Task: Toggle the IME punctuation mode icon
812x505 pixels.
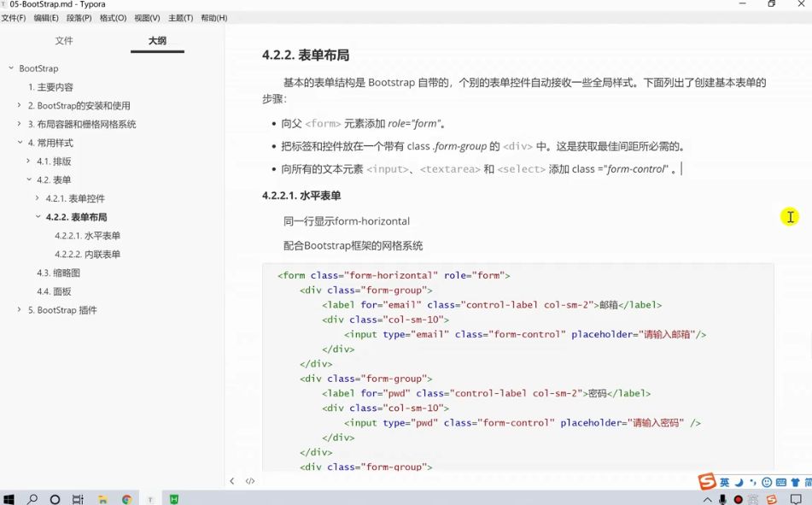Action: pos(753,482)
